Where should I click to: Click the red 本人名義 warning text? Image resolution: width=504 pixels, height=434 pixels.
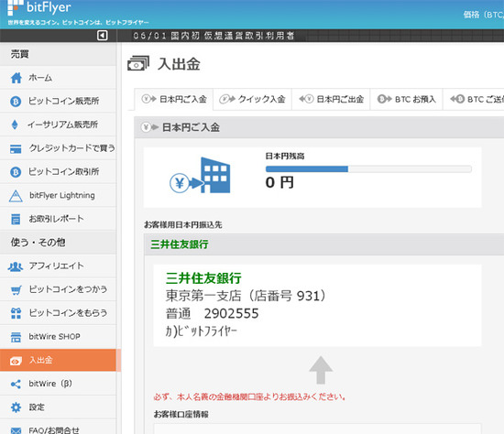250,397
